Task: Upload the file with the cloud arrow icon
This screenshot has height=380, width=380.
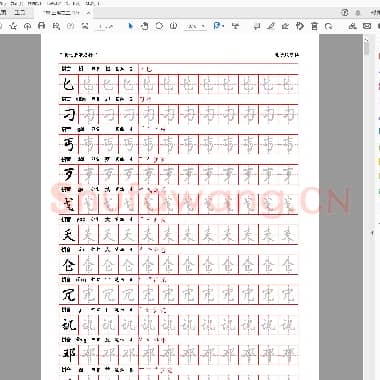Action: tap(27, 26)
